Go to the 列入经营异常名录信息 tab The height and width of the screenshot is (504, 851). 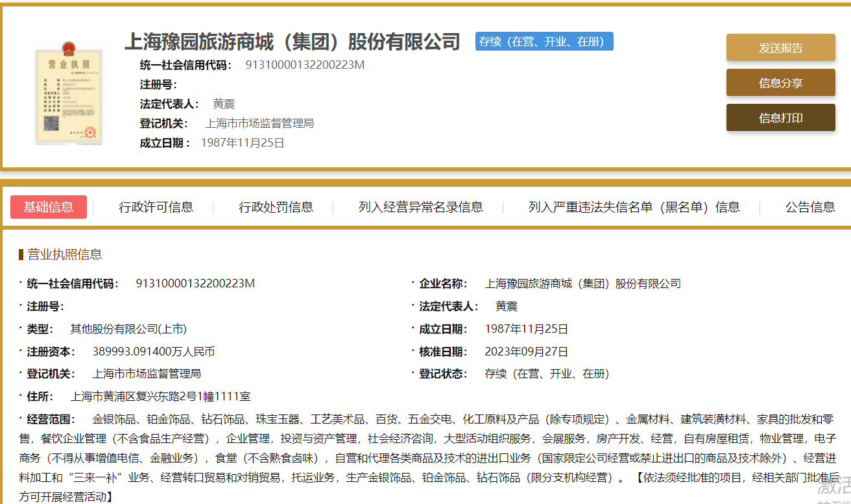click(420, 207)
